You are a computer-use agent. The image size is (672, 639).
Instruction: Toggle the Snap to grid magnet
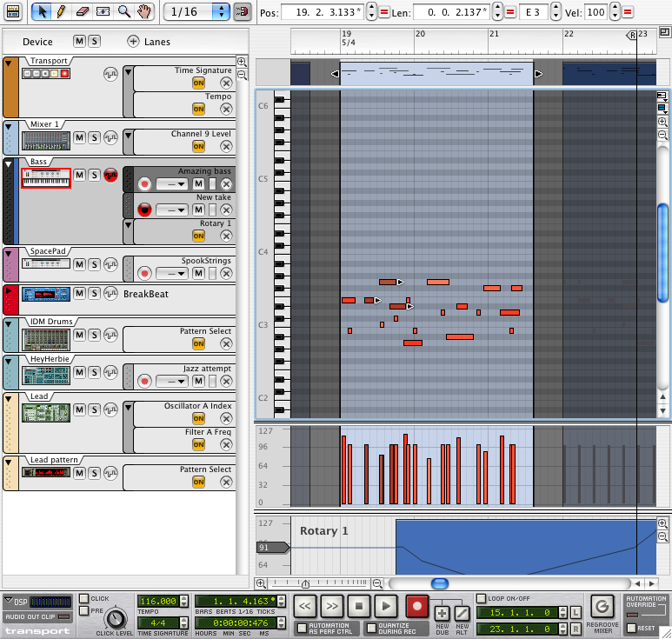pyautogui.click(x=243, y=11)
